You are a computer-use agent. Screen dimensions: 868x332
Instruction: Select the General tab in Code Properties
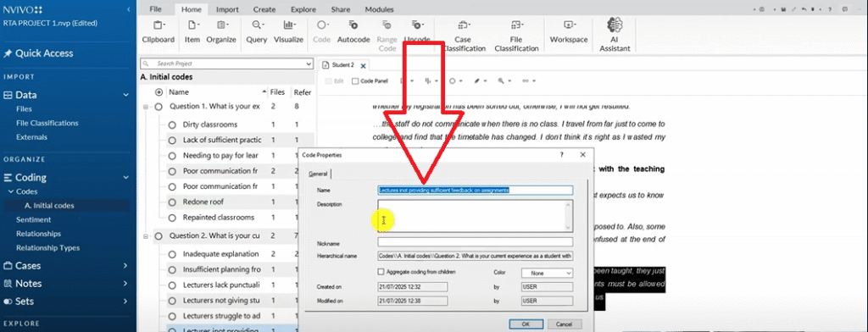(319, 174)
